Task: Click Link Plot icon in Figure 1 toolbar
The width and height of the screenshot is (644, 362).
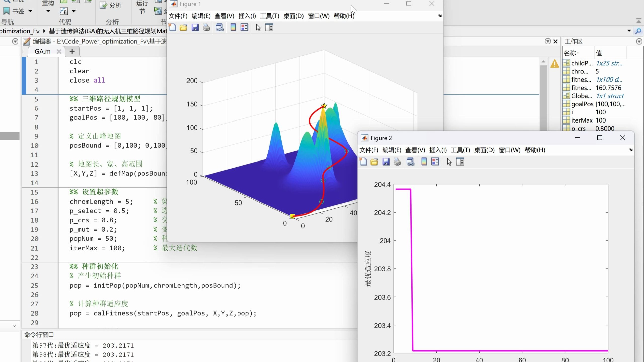Action: [x=219, y=27]
